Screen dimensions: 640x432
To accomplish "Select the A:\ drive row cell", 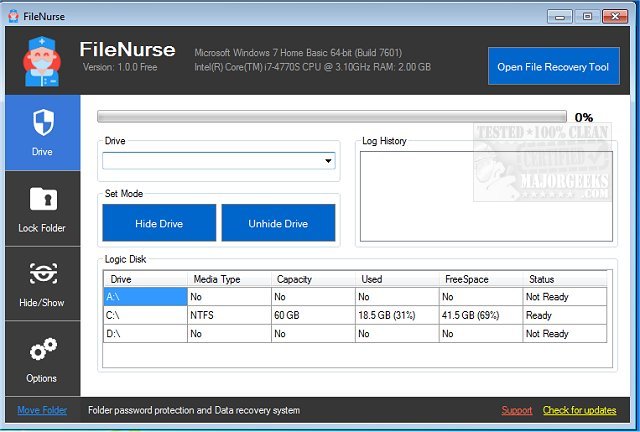I will 145,297.
